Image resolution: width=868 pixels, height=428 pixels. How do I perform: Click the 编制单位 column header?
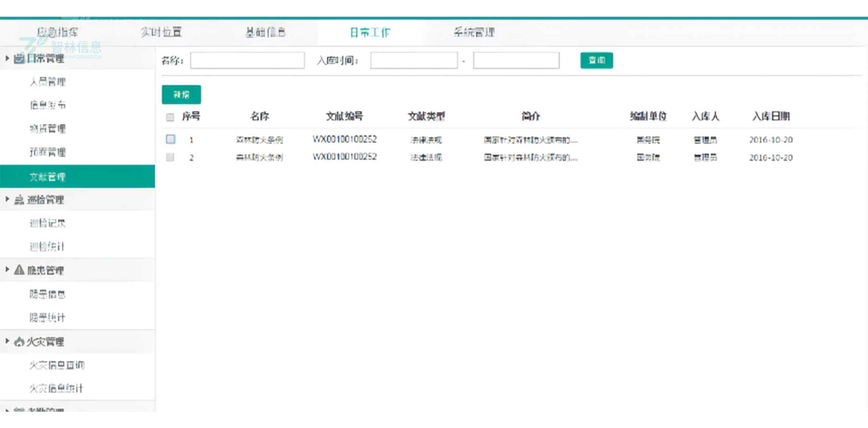[x=648, y=116]
